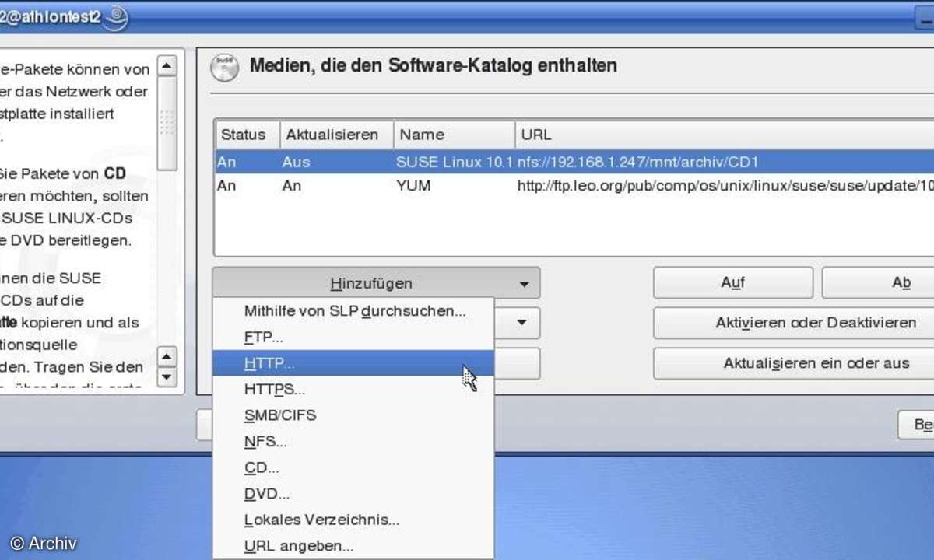Click the Ab button
Image resolution: width=934 pixels, height=560 pixels.
tap(878, 283)
